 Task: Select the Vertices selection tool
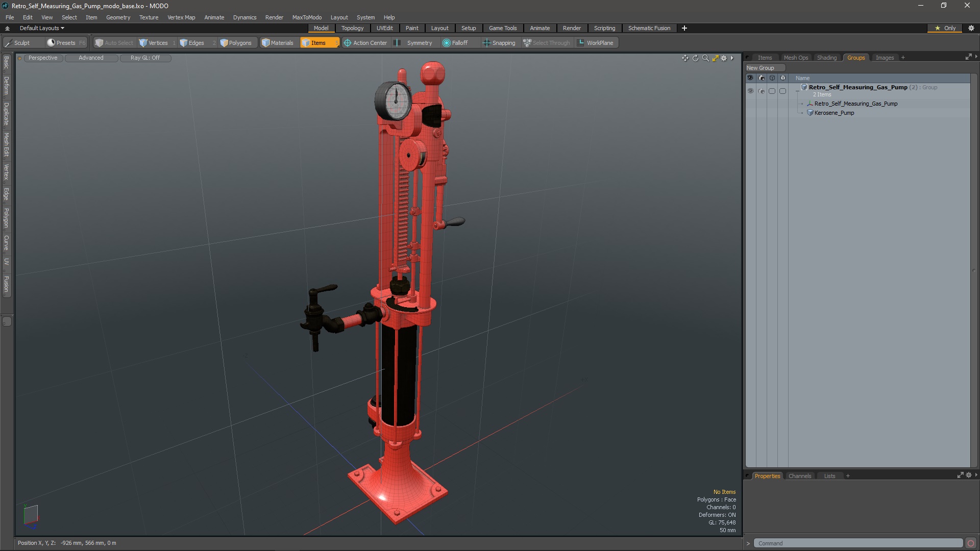click(x=154, y=42)
